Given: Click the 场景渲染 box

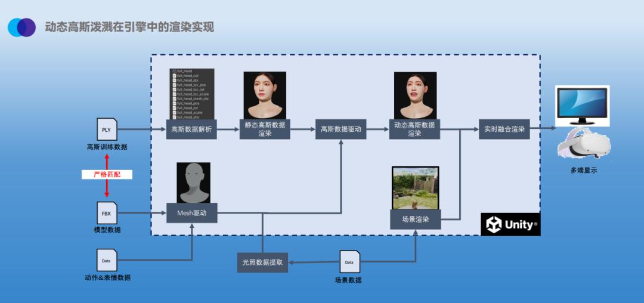Looking at the screenshot, I should coord(415,219).
